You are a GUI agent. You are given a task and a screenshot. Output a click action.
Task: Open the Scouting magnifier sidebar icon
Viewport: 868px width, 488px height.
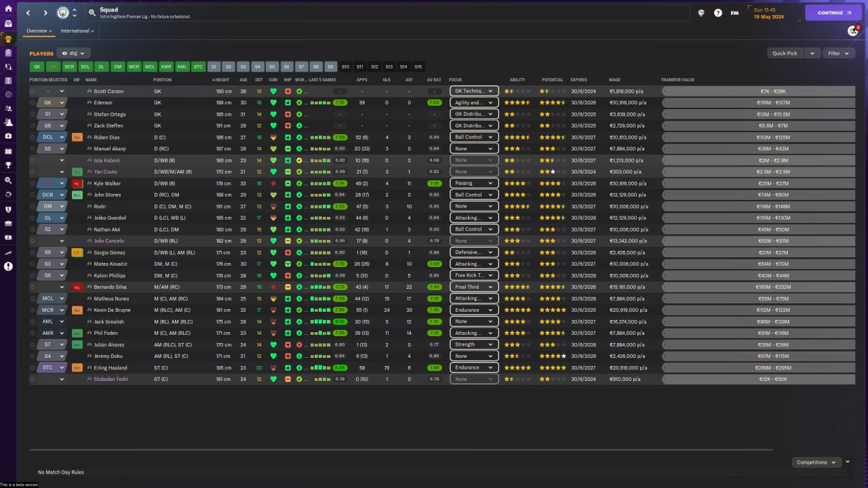tap(8, 180)
